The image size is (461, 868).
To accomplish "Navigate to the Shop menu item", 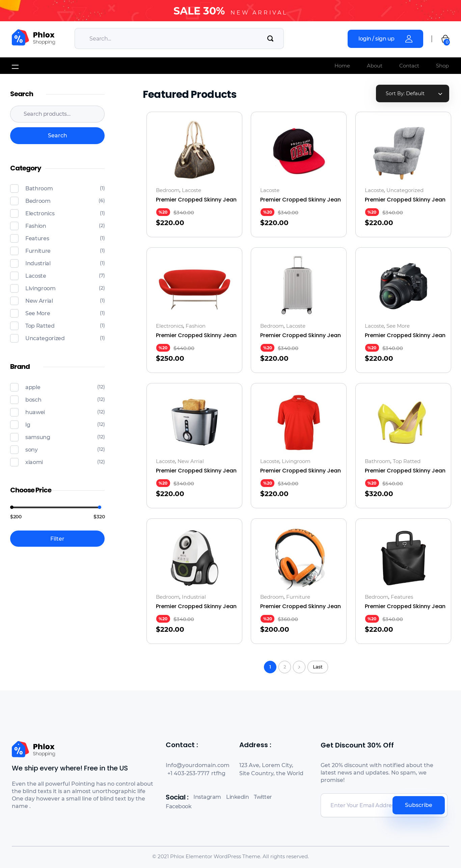I will point(442,66).
